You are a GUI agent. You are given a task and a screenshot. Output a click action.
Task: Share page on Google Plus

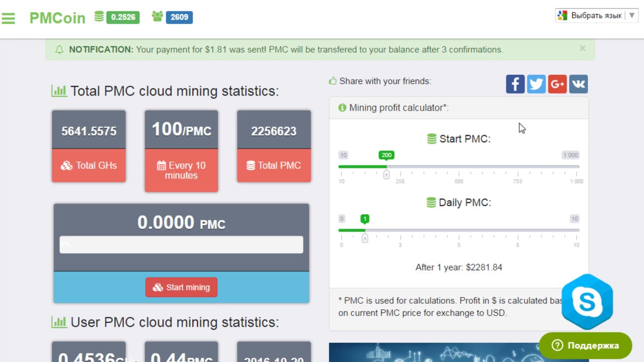tap(557, 84)
